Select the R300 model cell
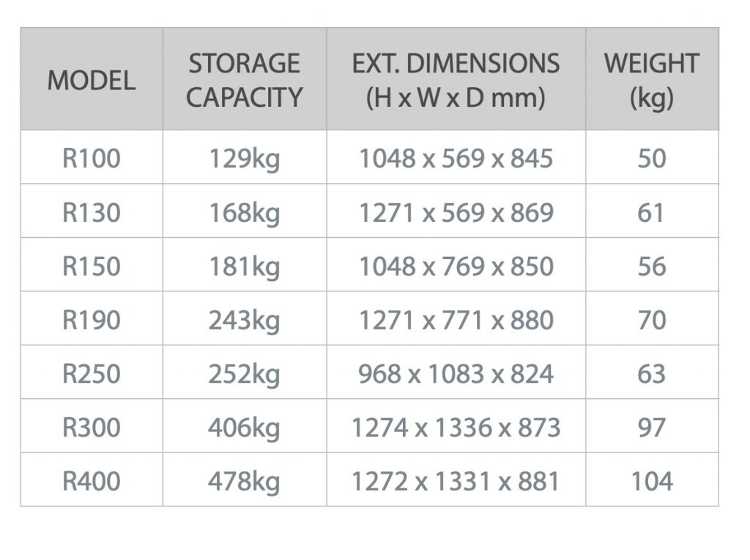The image size is (750, 560). 92,427
